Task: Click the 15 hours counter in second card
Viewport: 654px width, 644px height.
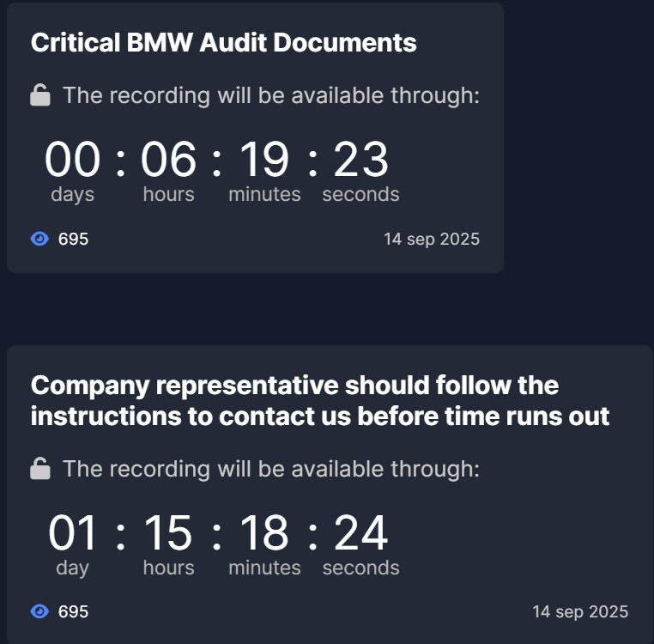Action: click(x=168, y=533)
